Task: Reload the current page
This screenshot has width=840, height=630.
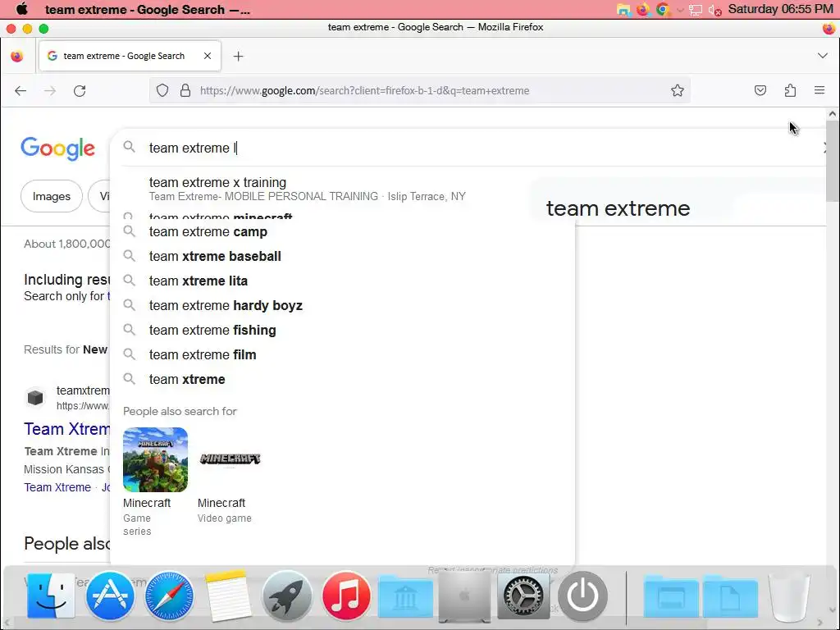Action: pos(80,90)
